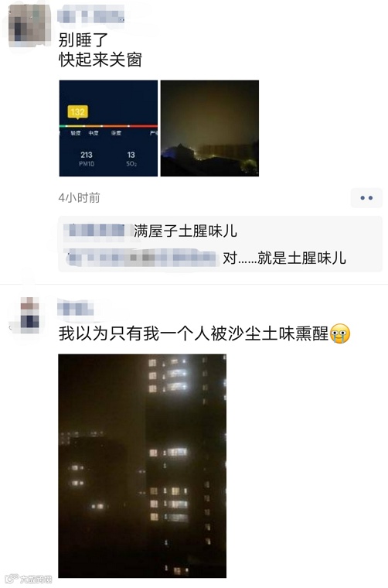Tap first commenter's blurred name
The image size is (388, 588).
click(x=97, y=231)
